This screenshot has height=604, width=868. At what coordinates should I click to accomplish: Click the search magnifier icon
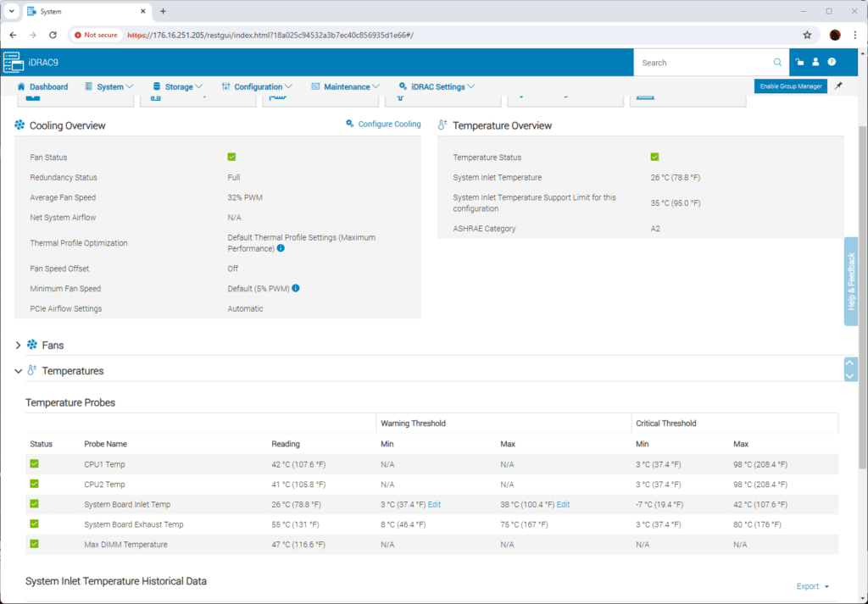click(778, 63)
